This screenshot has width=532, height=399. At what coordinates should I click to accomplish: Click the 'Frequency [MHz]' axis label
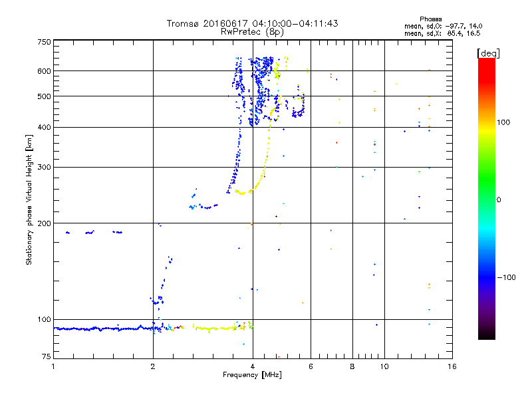pos(252,375)
